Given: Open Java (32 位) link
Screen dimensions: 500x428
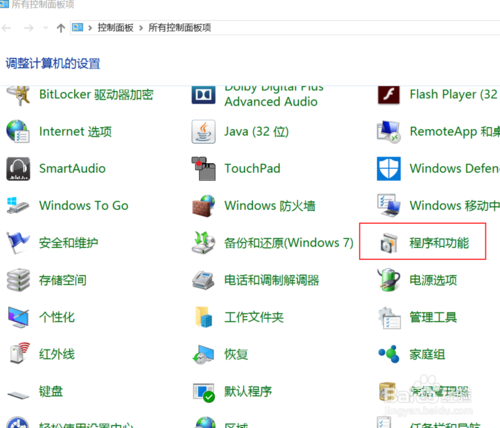Looking at the screenshot, I should point(256,132).
